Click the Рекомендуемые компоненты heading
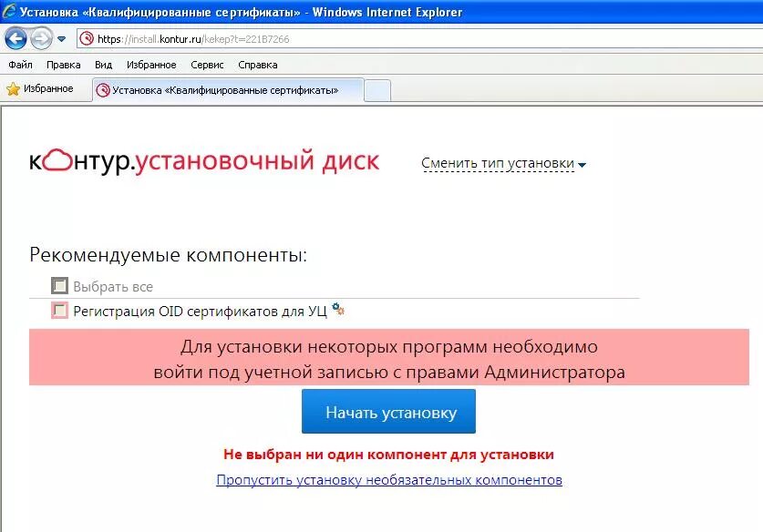 coord(169,255)
